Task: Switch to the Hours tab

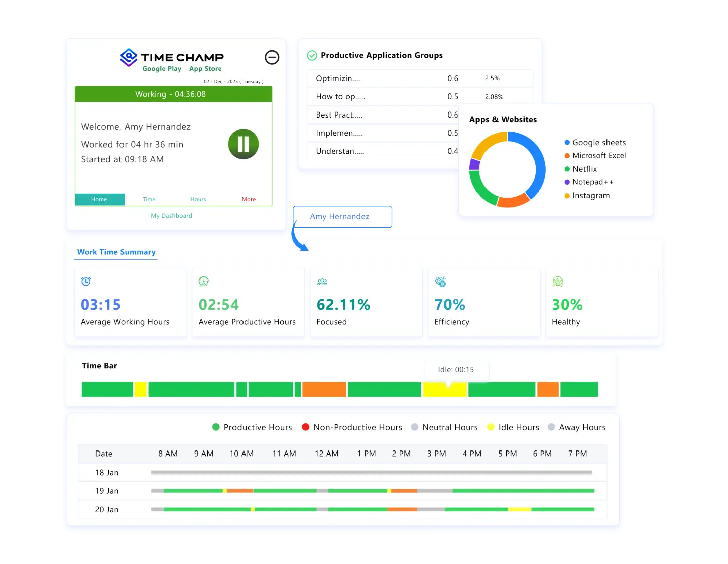Action: [x=198, y=199]
